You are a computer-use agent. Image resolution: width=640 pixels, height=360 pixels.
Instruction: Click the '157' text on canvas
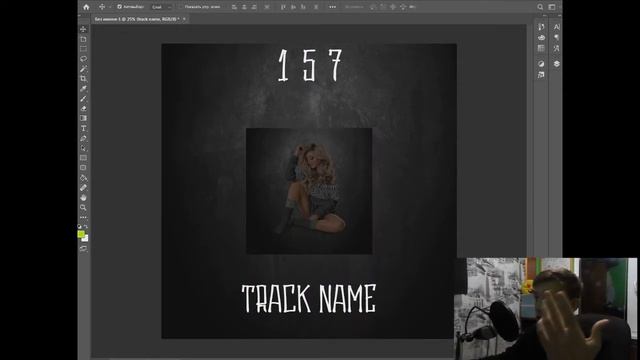point(310,65)
